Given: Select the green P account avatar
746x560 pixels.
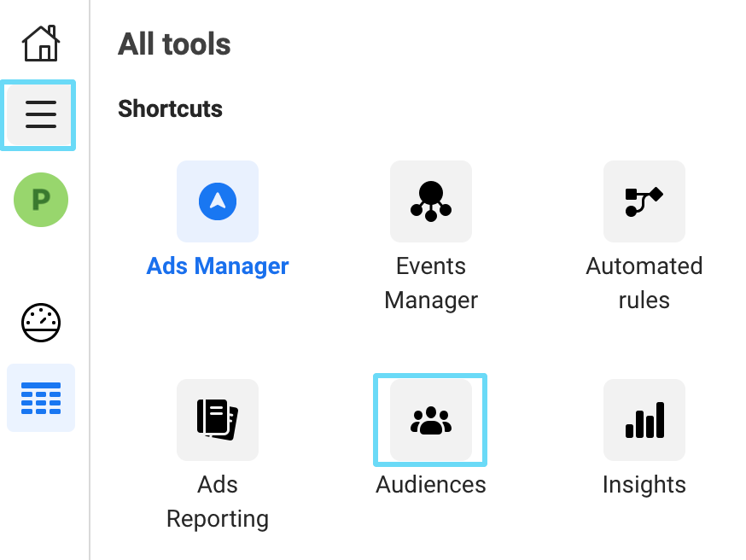Looking at the screenshot, I should click(41, 200).
